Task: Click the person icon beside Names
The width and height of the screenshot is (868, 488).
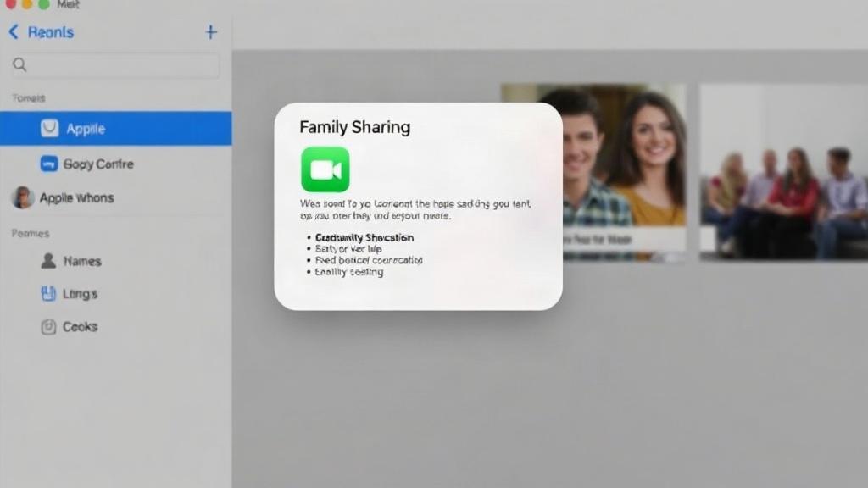Action: point(48,261)
